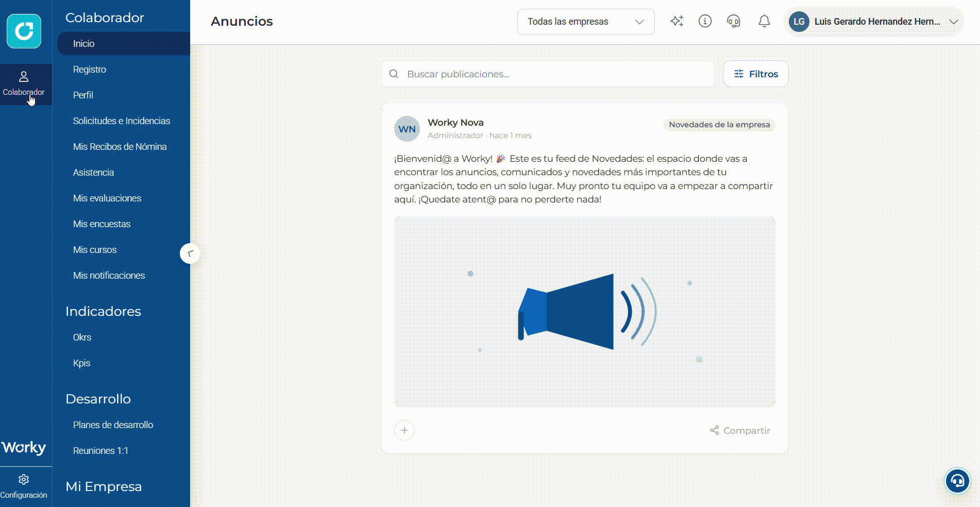Click Compartir on the post
This screenshot has width=980, height=507.
(x=740, y=430)
